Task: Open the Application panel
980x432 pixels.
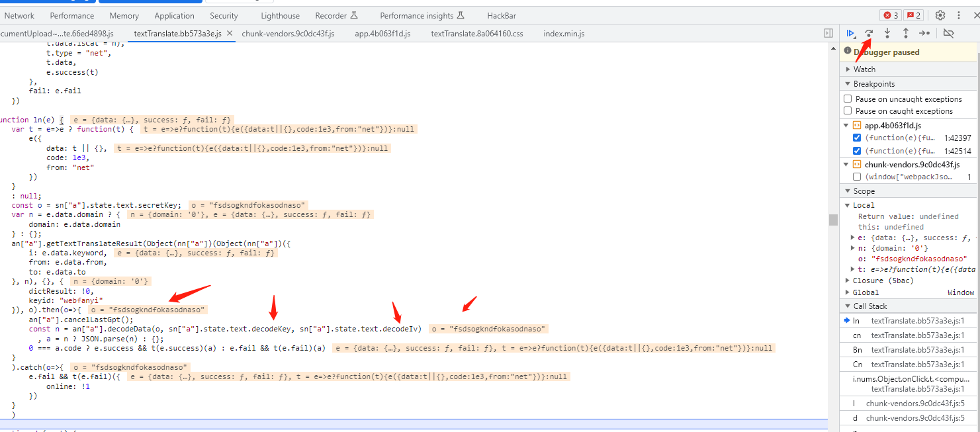Action: 175,15
